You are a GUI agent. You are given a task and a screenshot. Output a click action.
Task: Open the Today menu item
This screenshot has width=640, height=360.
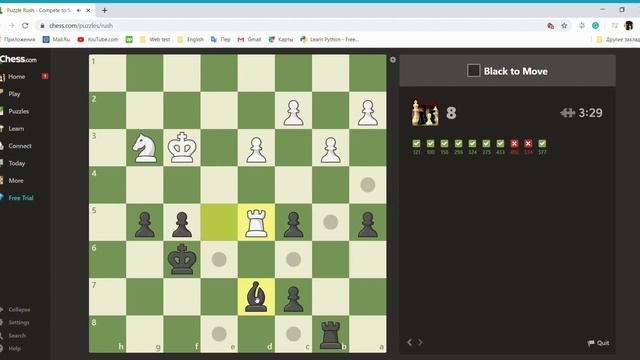pos(17,163)
